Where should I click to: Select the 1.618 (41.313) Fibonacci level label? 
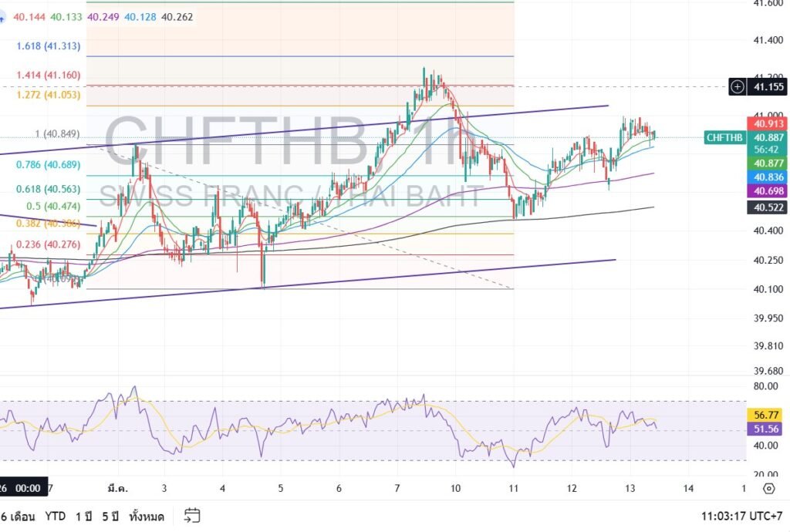pyautogui.click(x=49, y=45)
